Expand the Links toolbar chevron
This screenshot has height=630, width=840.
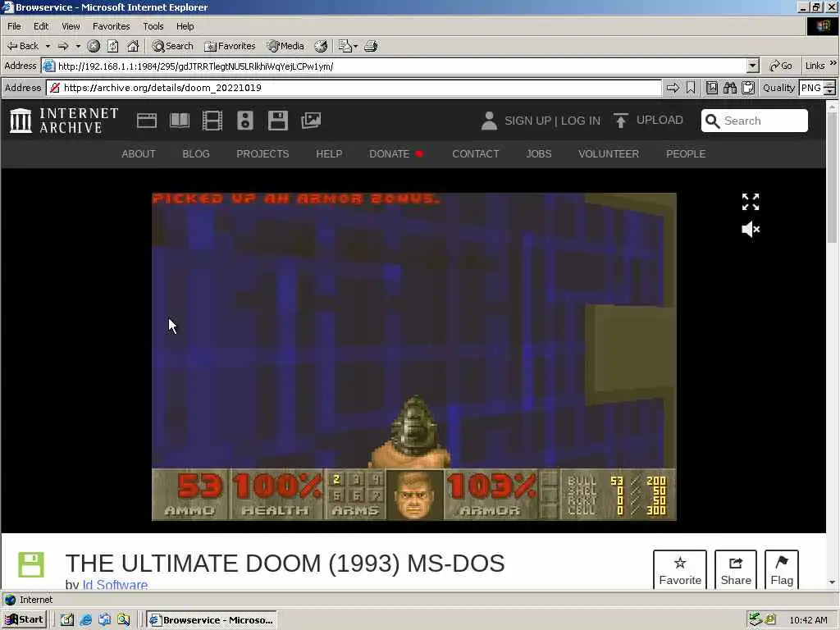[x=833, y=63]
